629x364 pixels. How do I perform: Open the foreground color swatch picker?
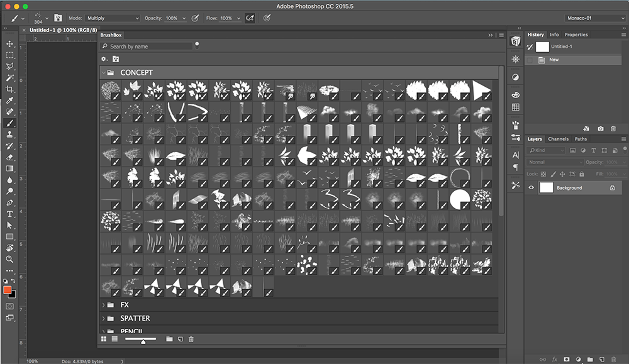pyautogui.click(x=7, y=291)
